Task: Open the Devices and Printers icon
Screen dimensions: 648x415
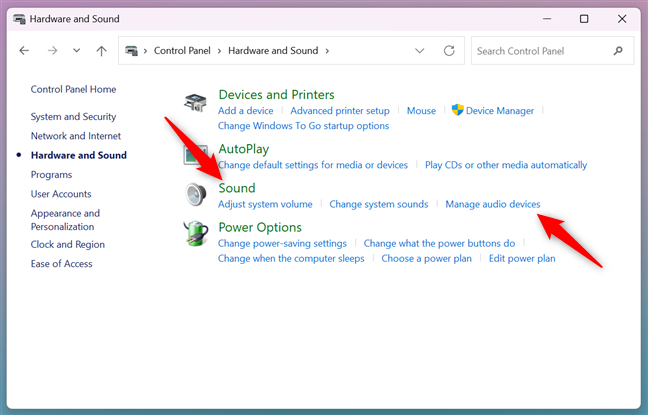Action: [195, 103]
